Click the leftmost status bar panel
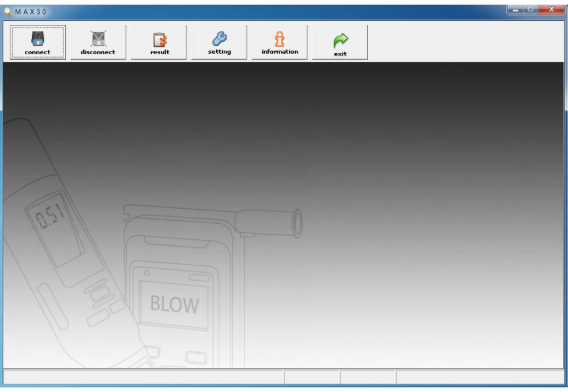 [143, 377]
